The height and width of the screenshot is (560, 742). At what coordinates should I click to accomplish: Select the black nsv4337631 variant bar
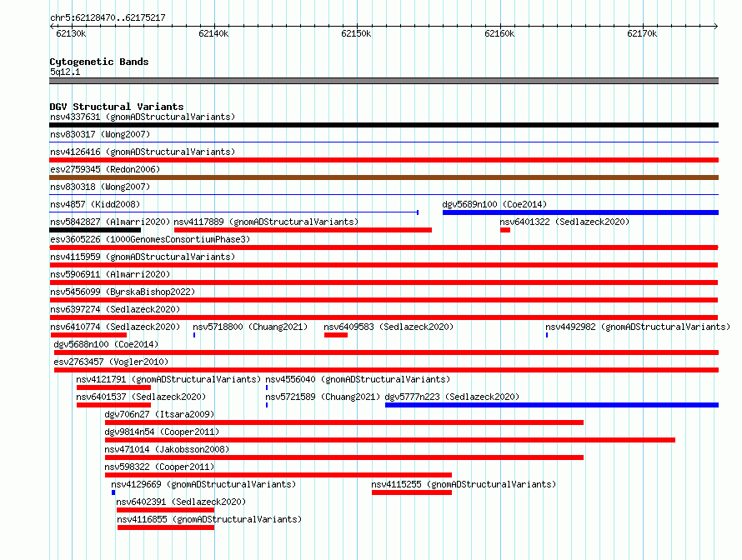pos(384,125)
